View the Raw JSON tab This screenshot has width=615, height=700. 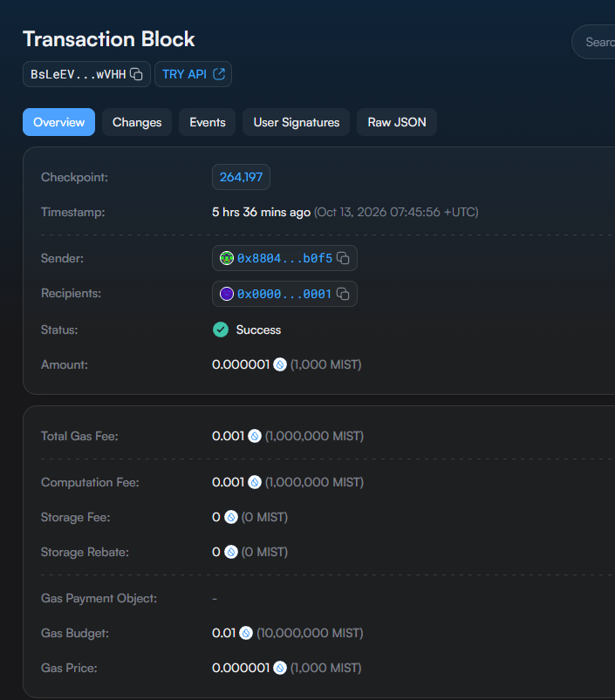(397, 122)
